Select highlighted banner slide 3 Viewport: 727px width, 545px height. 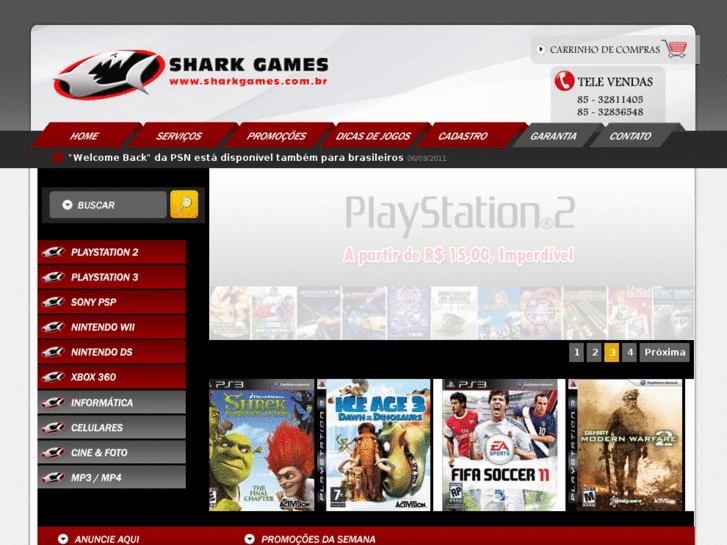612,353
